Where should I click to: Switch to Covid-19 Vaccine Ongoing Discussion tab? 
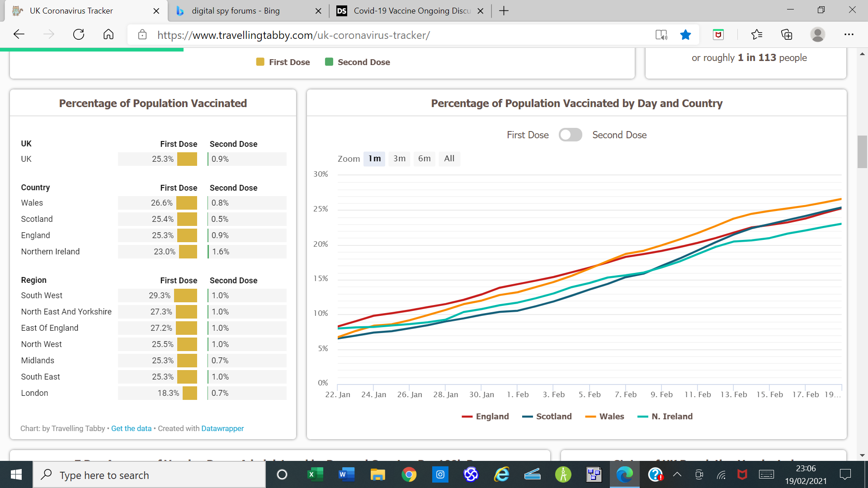(411, 11)
